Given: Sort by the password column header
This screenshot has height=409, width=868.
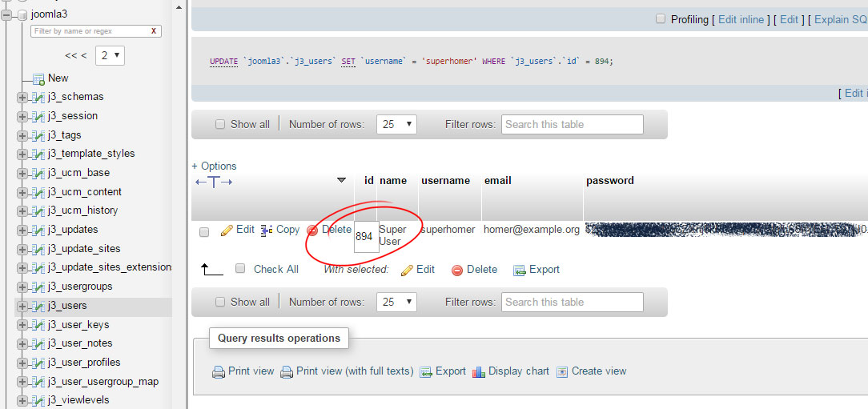Looking at the screenshot, I should point(610,180).
